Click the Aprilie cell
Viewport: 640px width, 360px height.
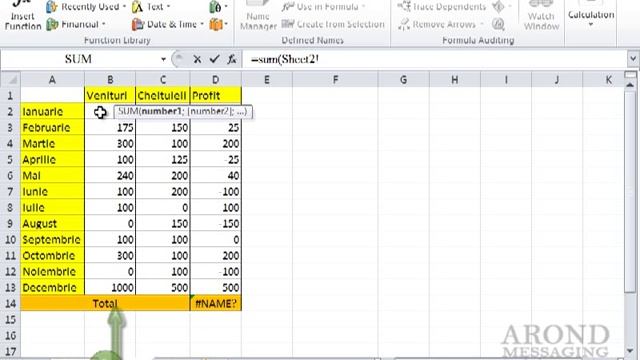pos(52,160)
